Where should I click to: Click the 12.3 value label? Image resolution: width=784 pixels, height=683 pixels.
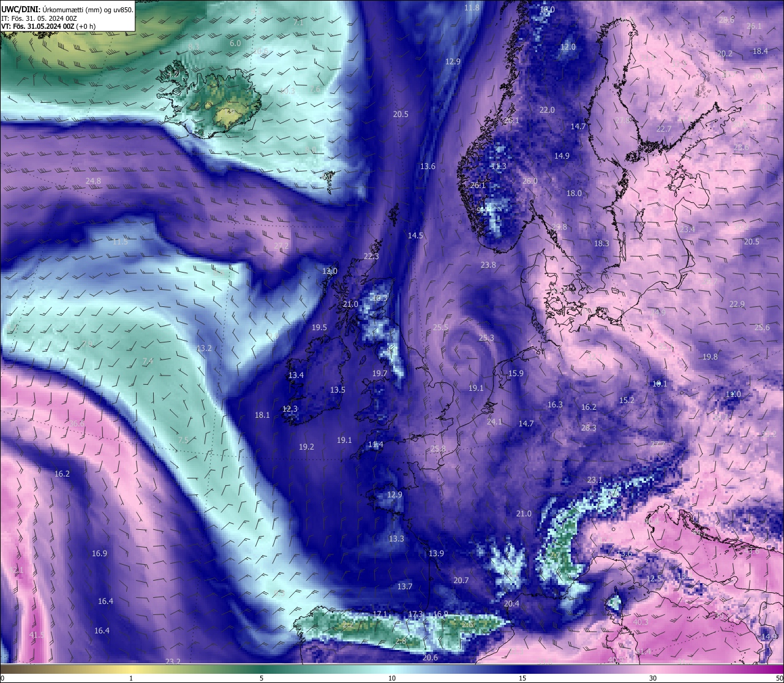coord(290,409)
